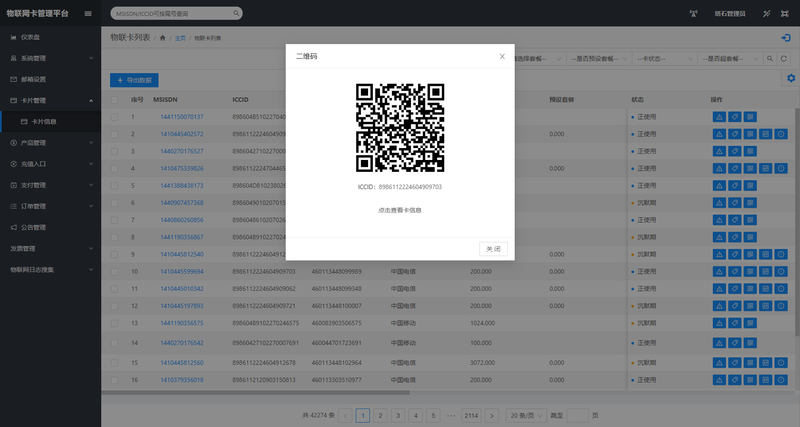Select 卡片信息 submenu item
800x427 pixels.
point(51,121)
